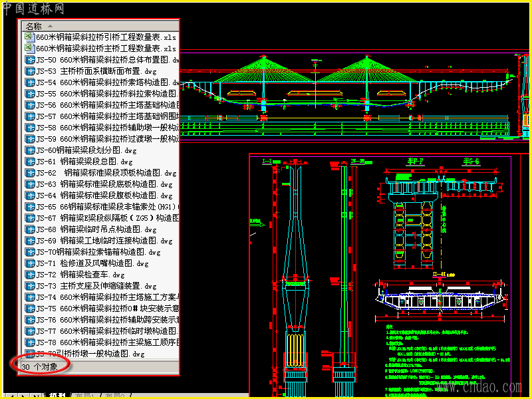The width and height of the screenshot is (532, 399).
Task: Click the sort arrow beside 名称
Action: [50, 26]
